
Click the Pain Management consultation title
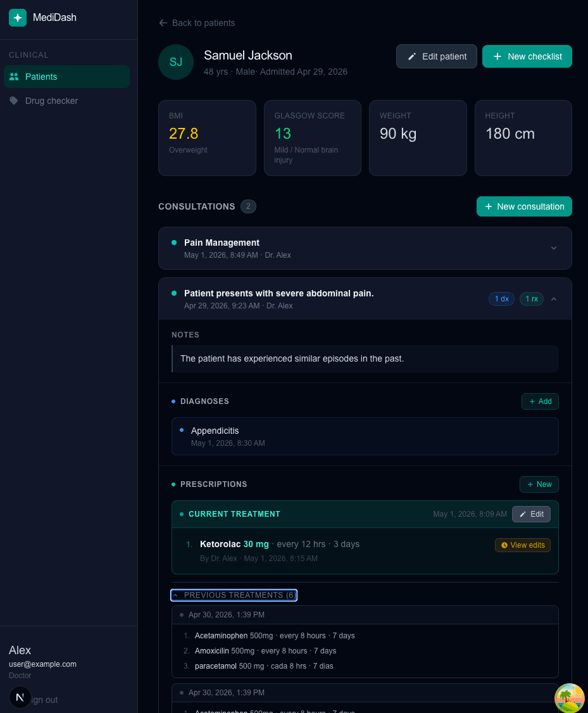pos(222,243)
